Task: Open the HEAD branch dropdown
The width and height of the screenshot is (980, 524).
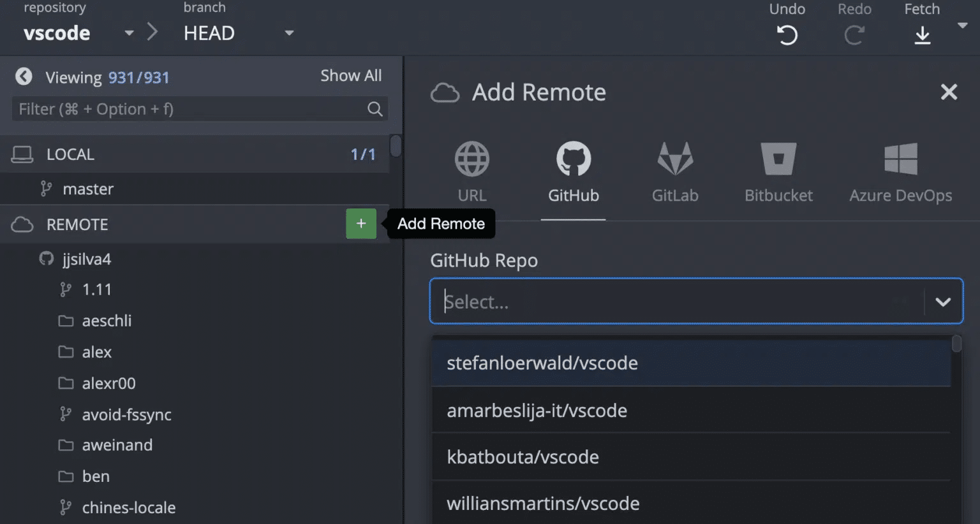Action: 289,33
